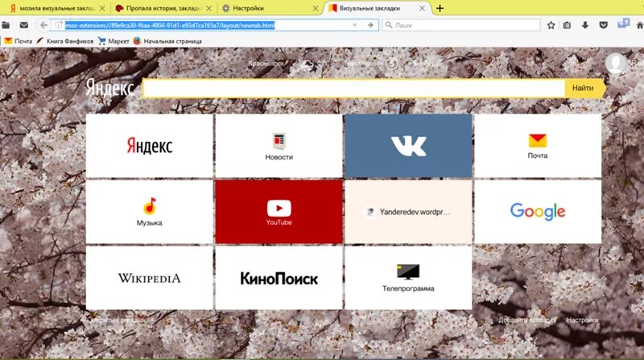Click the site info icon in address bar
This screenshot has height=360, width=644.
tap(59, 25)
